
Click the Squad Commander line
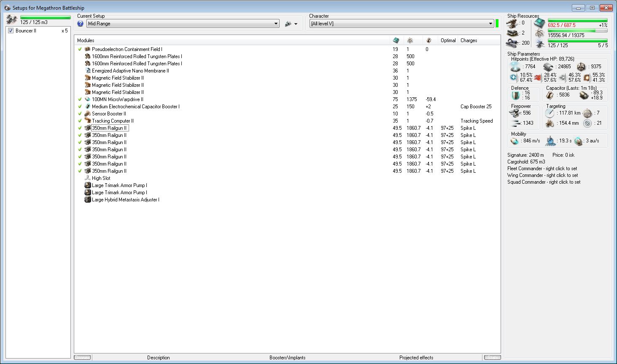(x=544, y=182)
